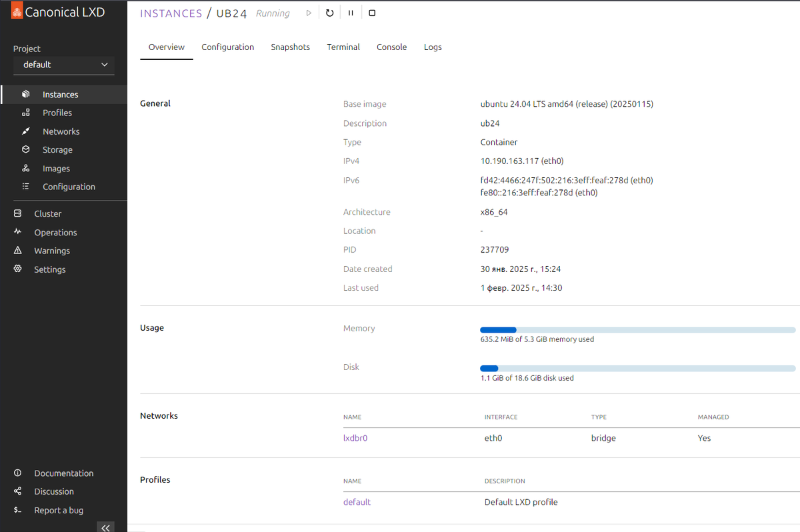Collapse the sidebar with the double-chevron button

point(105,527)
